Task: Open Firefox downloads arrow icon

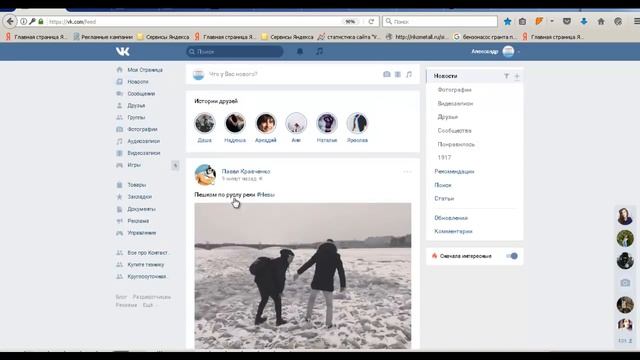Action: [584, 22]
